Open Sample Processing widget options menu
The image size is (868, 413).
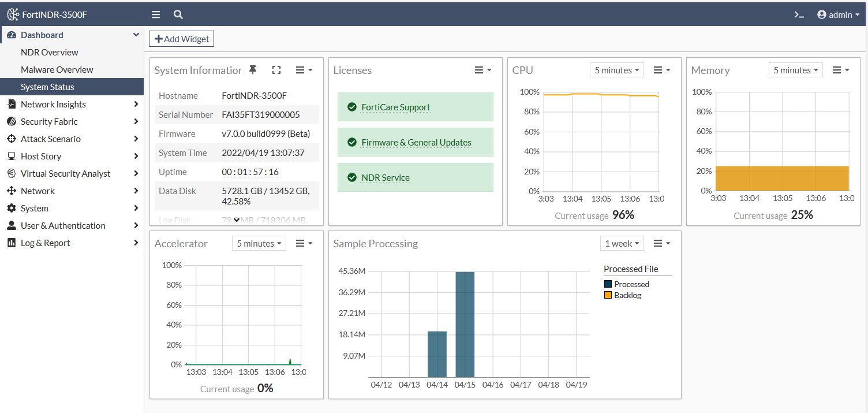(x=662, y=243)
